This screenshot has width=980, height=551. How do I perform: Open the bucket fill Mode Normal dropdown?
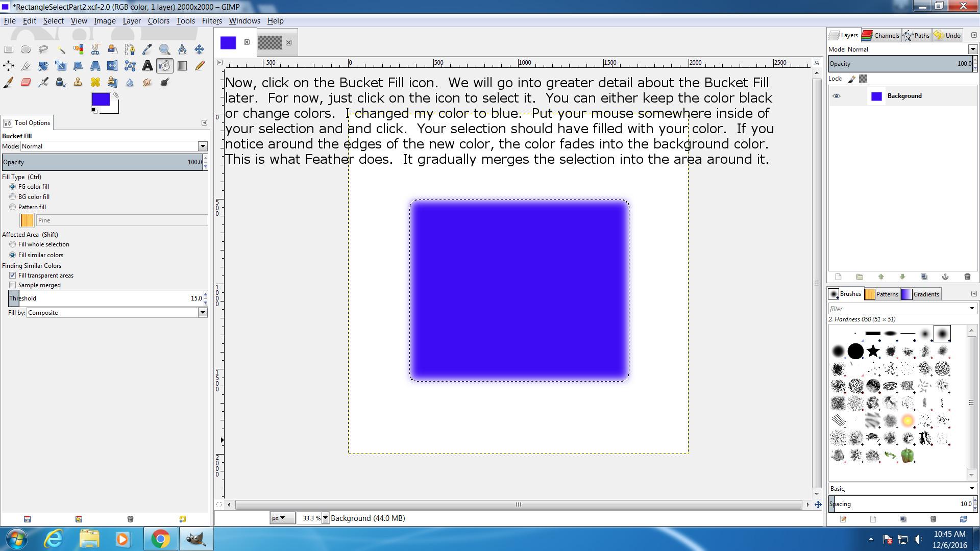(x=203, y=146)
